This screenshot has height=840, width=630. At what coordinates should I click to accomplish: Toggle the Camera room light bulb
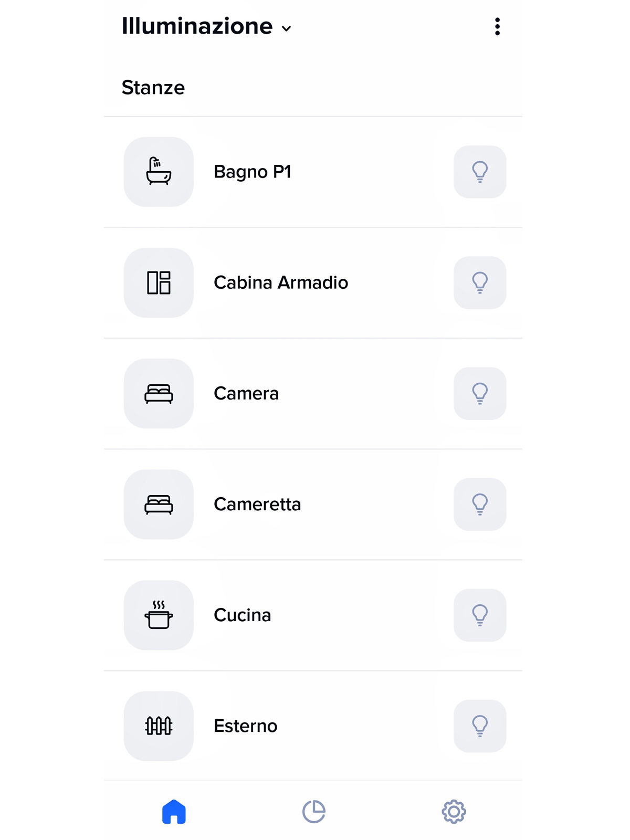coord(480,393)
